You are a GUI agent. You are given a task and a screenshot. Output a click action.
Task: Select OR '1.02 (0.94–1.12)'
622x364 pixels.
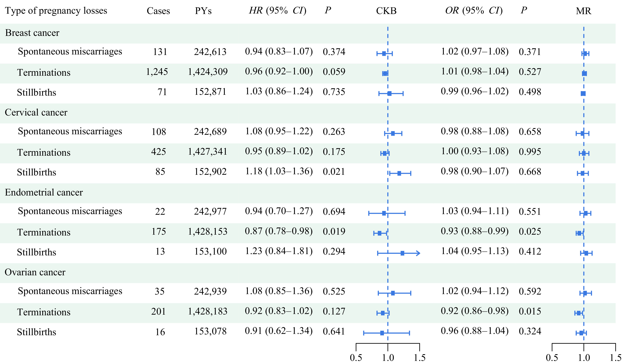tap(475, 291)
